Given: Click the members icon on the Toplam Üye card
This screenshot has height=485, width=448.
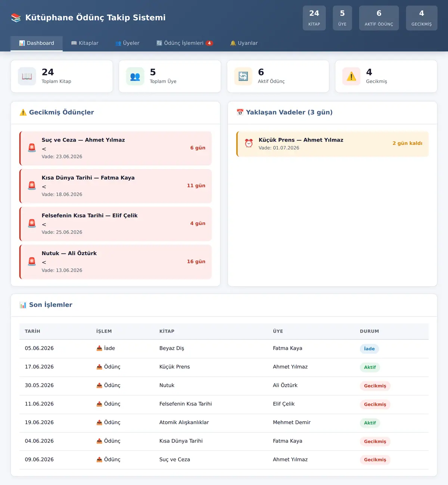Looking at the screenshot, I should 135,77.
